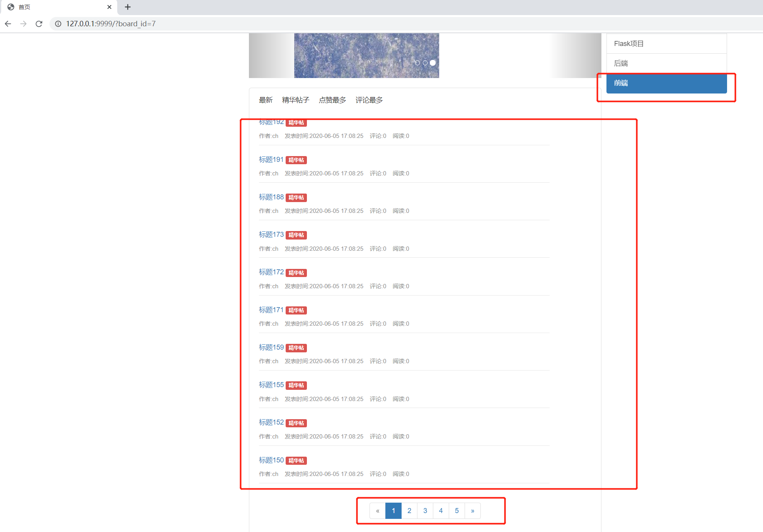Viewport: 763px width, 532px height.
Task: Open post 标题150
Action: 271,460
